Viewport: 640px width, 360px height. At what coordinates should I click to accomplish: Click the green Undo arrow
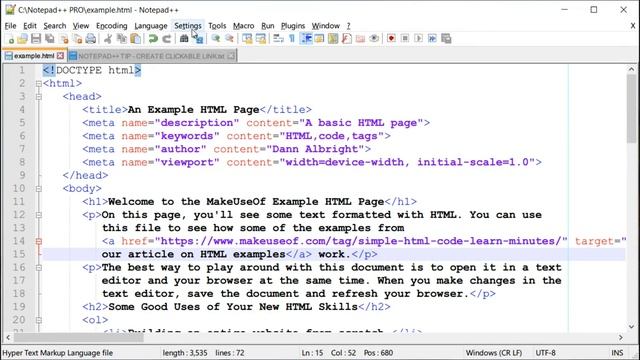pyautogui.click(x=153, y=39)
